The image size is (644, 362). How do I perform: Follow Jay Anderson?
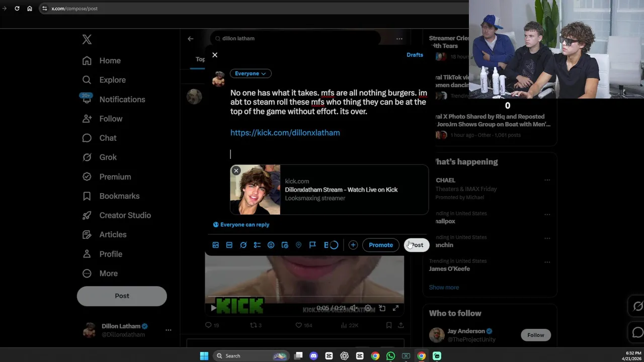pos(536,335)
